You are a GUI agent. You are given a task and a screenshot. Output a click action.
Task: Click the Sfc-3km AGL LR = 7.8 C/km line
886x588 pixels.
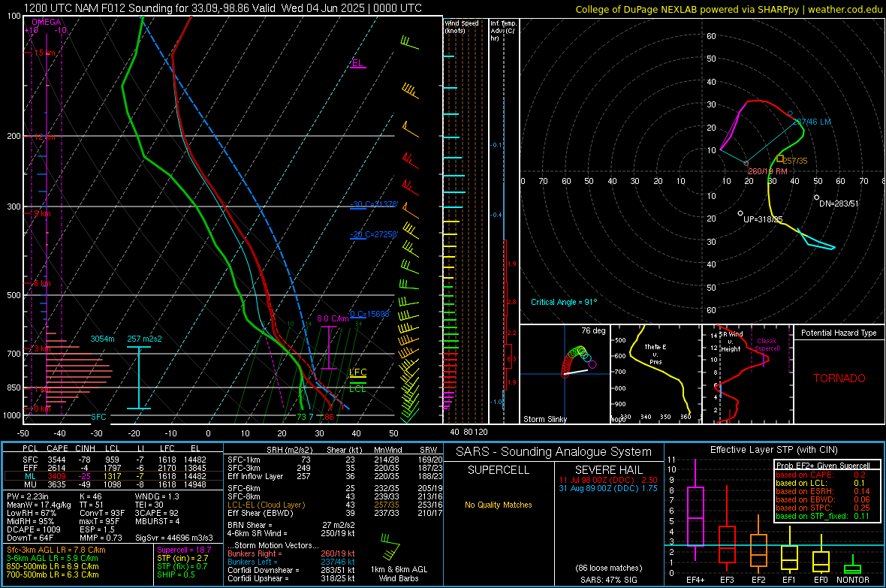pos(56,550)
